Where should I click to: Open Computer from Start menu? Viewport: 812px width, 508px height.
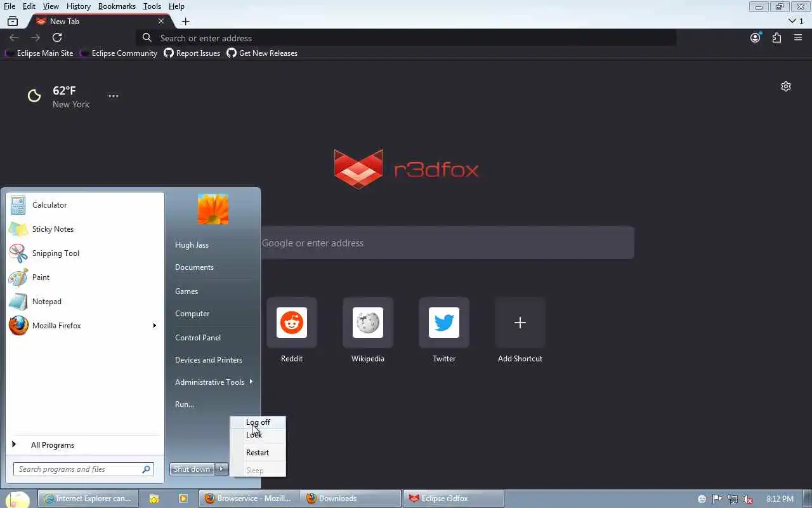192,314
